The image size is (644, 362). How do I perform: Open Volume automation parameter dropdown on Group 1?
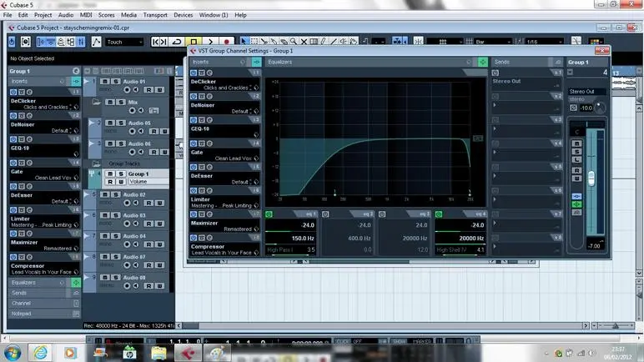[x=148, y=182]
